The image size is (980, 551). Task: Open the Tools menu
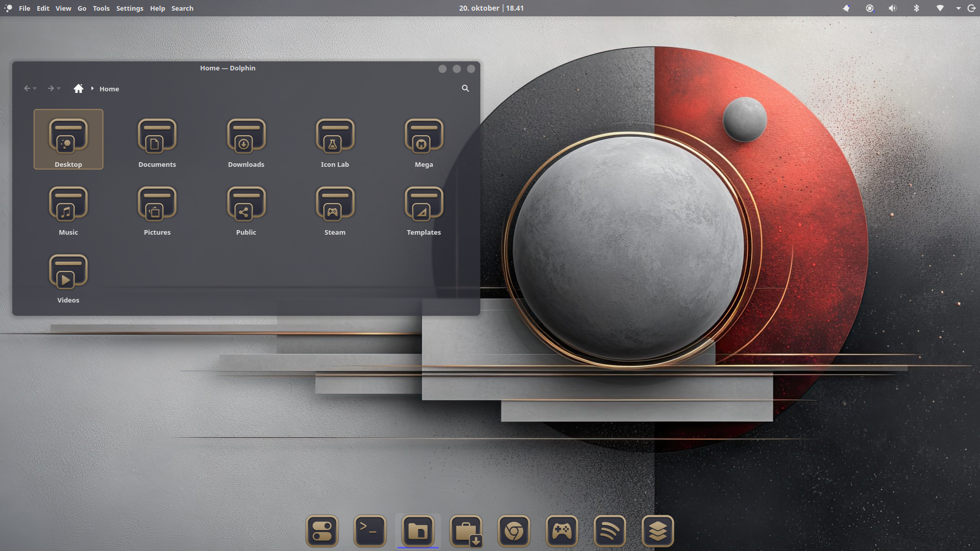[x=101, y=8]
